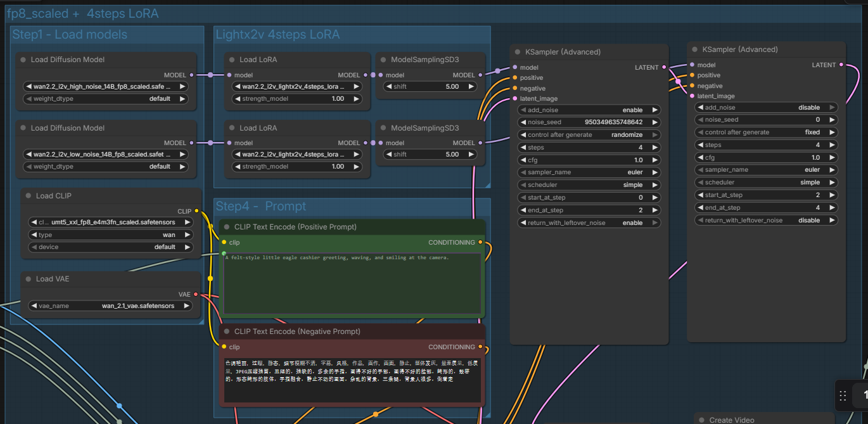
Task: Click LATENT output port on right KSampler
Action: (x=841, y=65)
